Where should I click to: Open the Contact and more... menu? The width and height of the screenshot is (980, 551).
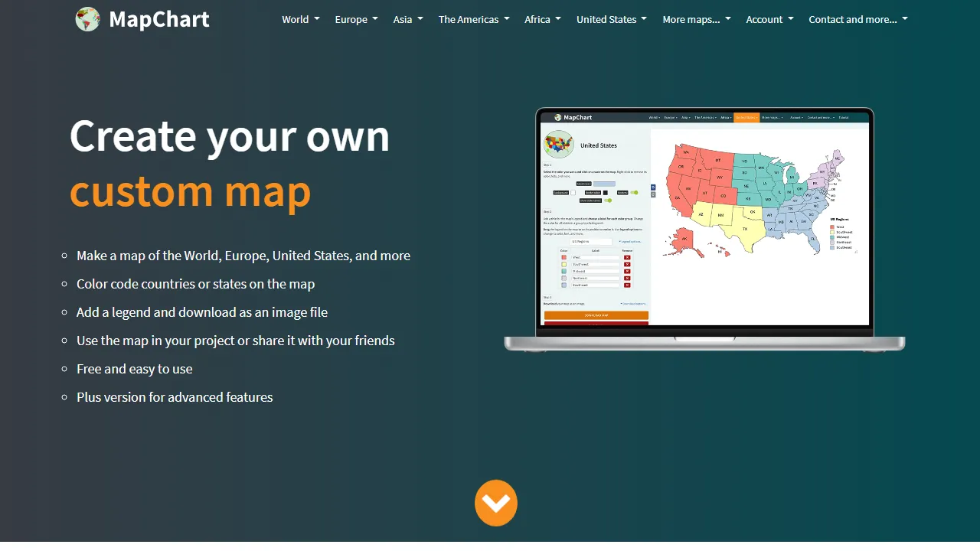[857, 19]
